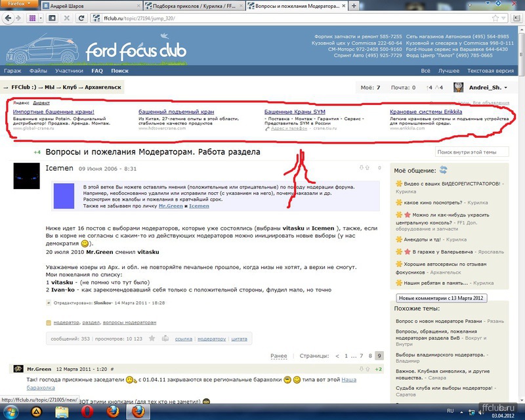Viewport: 525px width, 420px height.
Task: Open Выборы владимирского модератора related topic
Action: [x=441, y=354]
